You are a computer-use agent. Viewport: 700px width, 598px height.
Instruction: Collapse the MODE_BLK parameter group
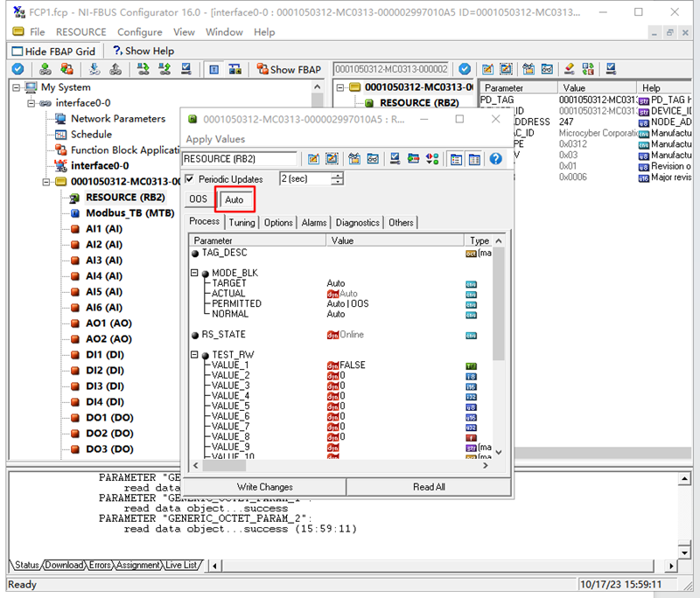(x=194, y=273)
